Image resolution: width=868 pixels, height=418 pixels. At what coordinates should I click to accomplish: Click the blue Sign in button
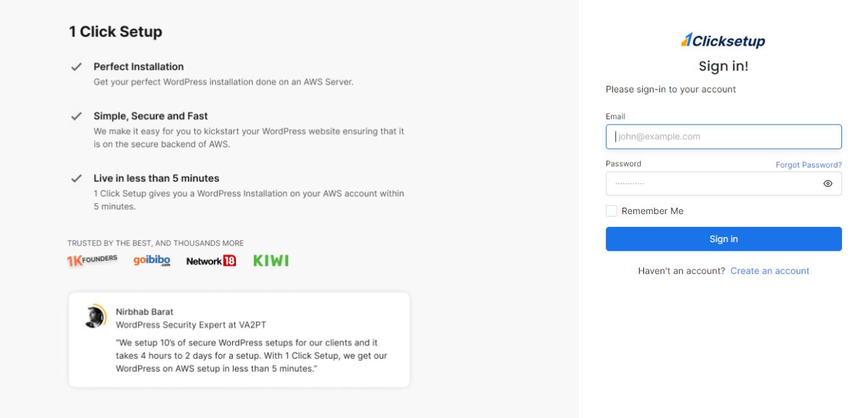click(x=723, y=239)
